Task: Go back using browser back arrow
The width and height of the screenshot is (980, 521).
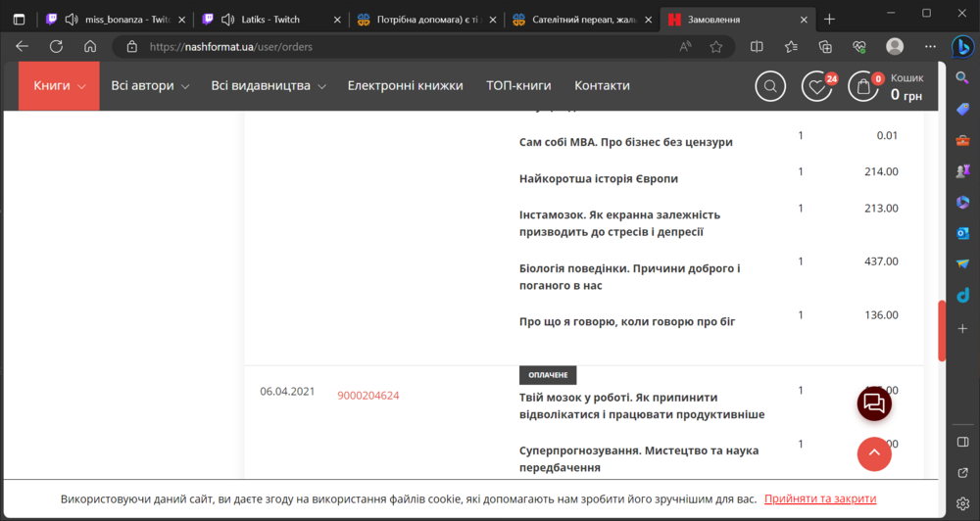Action: (22, 46)
